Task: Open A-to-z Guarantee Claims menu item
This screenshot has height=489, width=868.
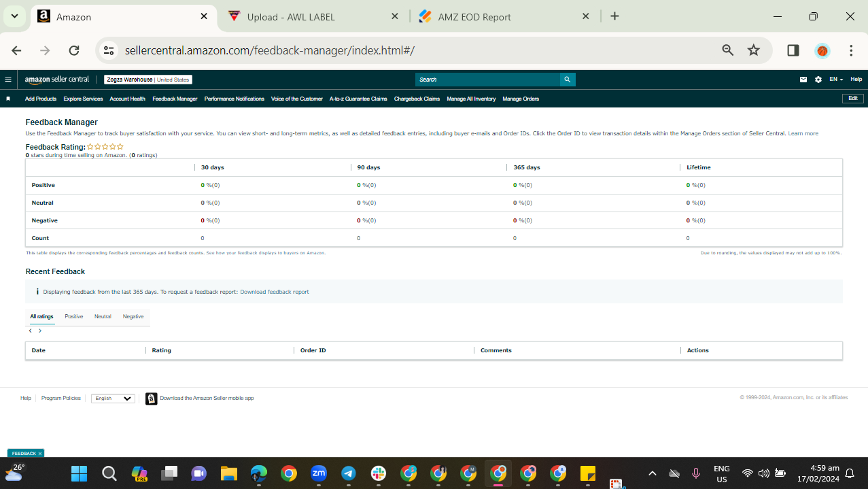Action: (x=358, y=99)
